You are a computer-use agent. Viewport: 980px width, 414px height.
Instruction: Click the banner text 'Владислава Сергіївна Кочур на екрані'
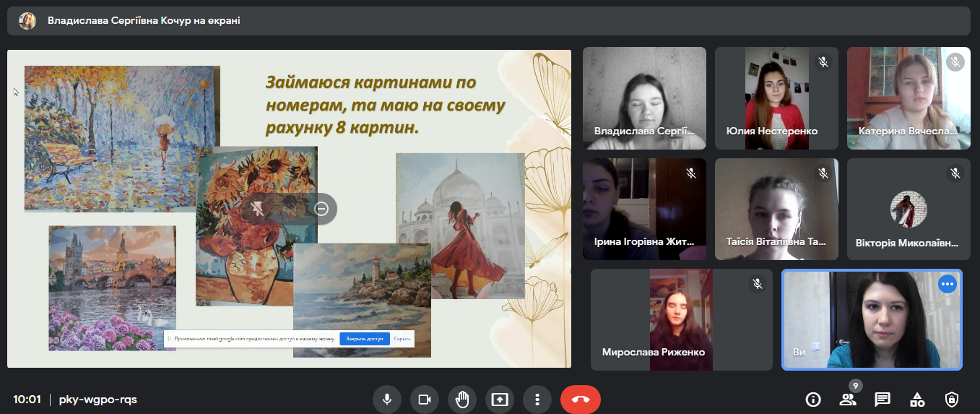click(x=144, y=20)
